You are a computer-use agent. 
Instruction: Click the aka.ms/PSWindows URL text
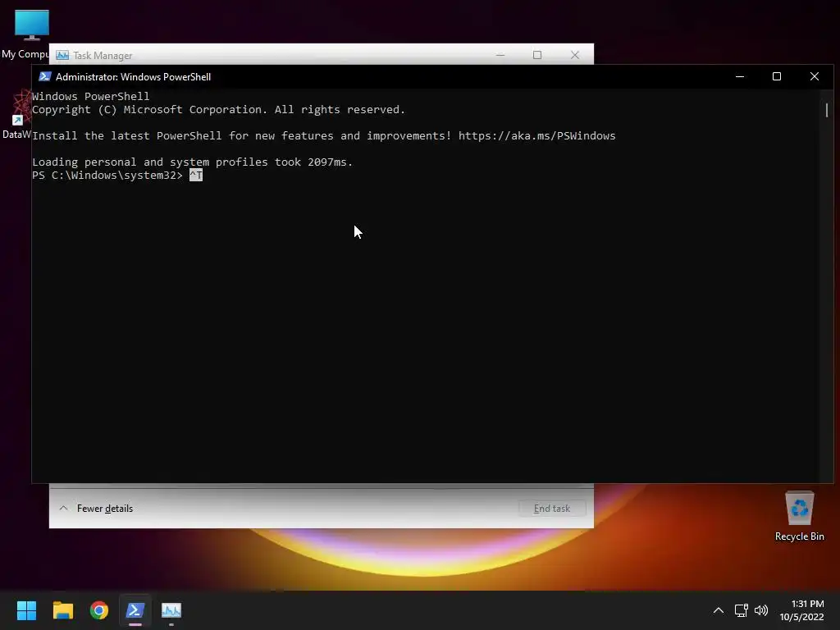tap(536, 135)
